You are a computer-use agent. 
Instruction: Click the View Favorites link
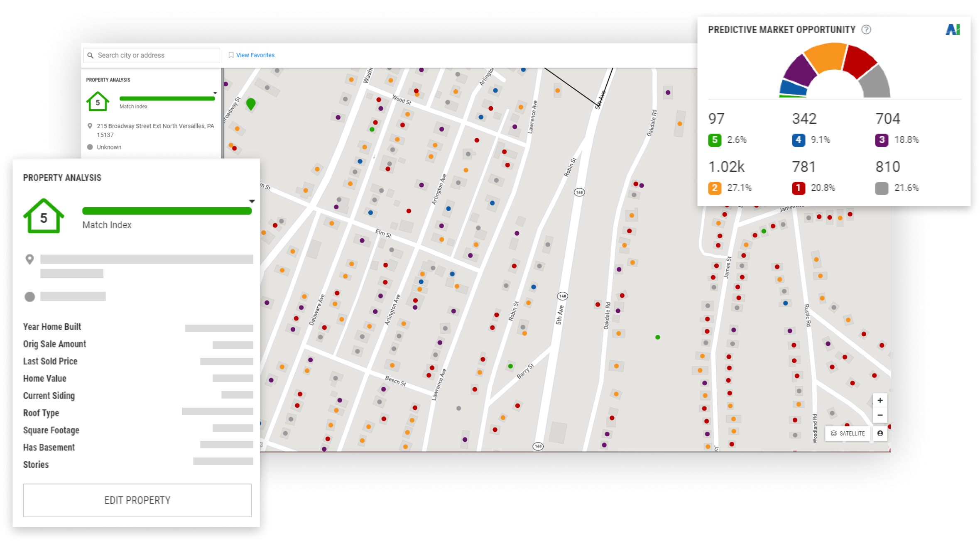tap(255, 55)
